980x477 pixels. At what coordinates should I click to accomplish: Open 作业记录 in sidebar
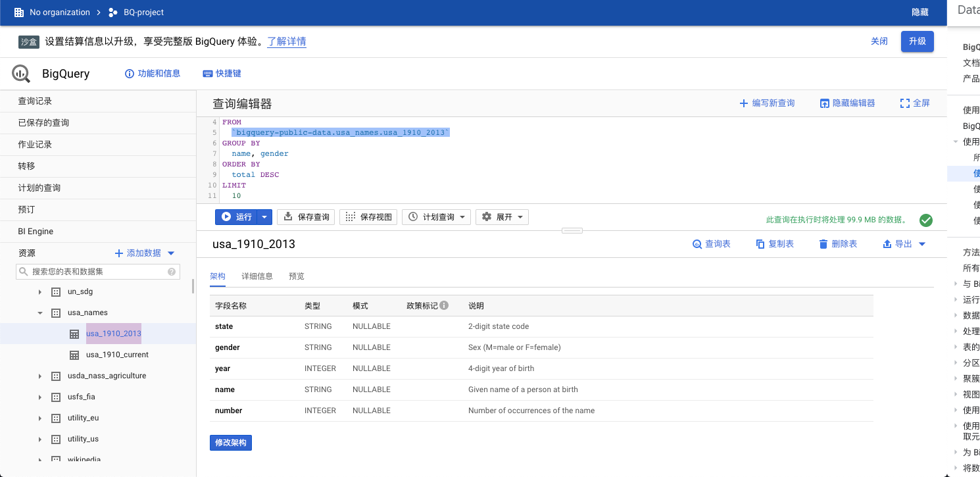(98, 145)
